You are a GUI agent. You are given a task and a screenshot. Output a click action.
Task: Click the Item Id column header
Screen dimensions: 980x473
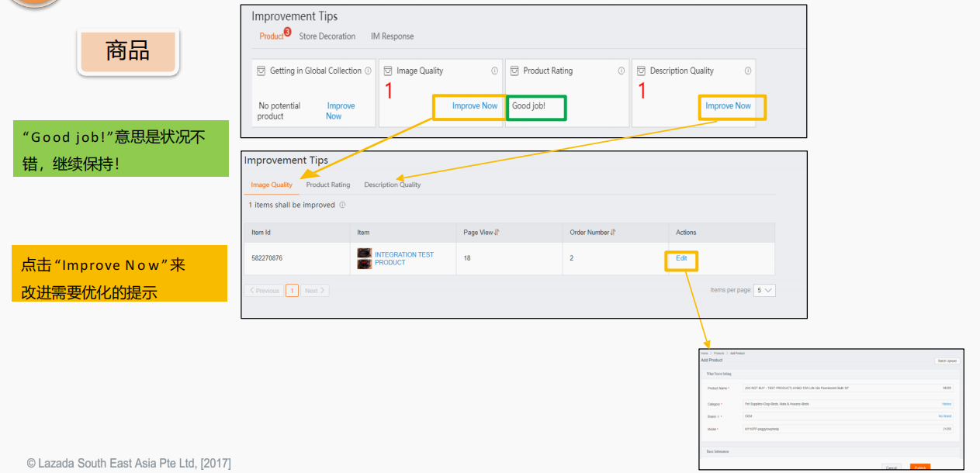click(261, 232)
